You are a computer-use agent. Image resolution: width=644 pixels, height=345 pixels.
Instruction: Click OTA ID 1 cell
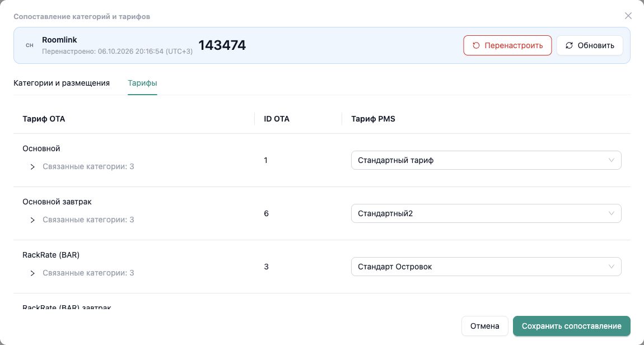(266, 160)
